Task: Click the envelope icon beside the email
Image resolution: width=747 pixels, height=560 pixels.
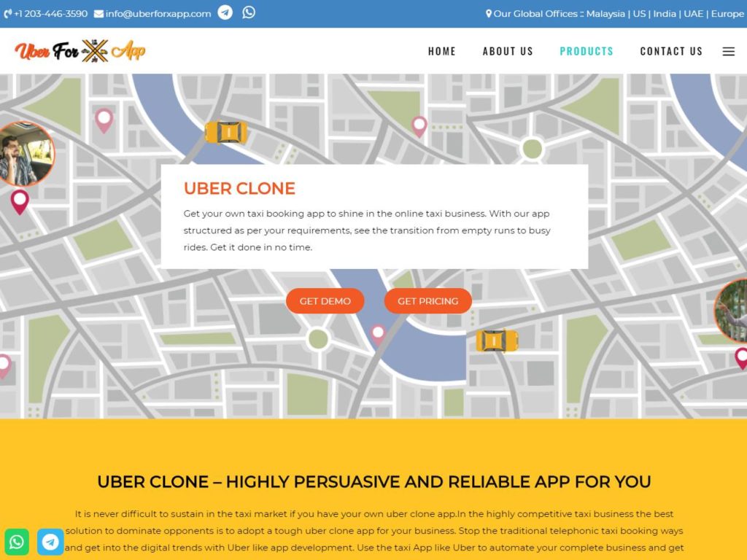Action: (98, 14)
